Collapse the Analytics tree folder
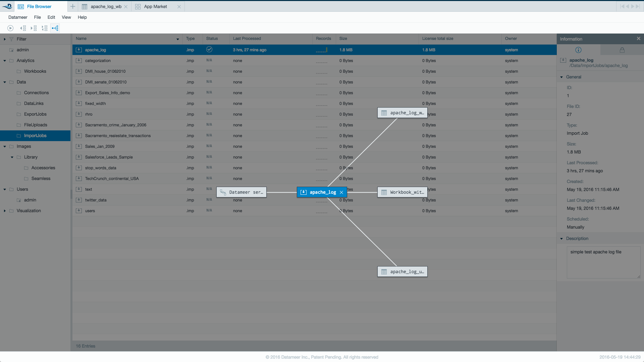The image size is (644, 362). click(x=5, y=61)
